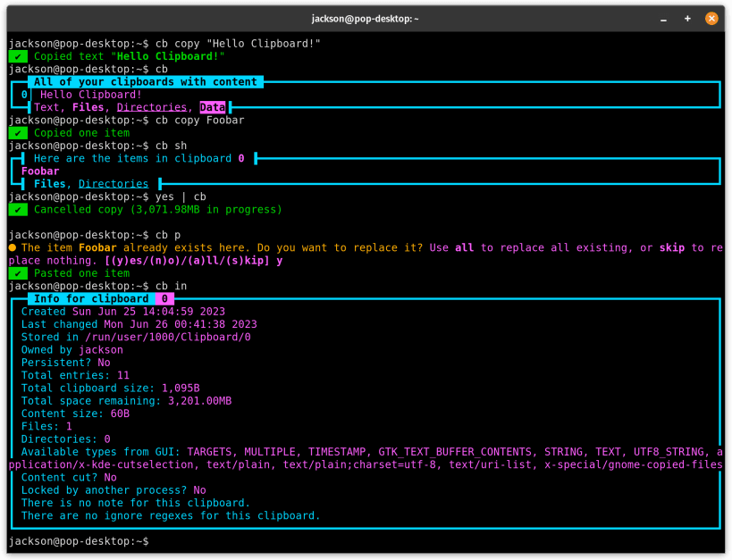Click the "+" new tab icon in titlebar
This screenshot has width=732, height=560.
(686, 18)
